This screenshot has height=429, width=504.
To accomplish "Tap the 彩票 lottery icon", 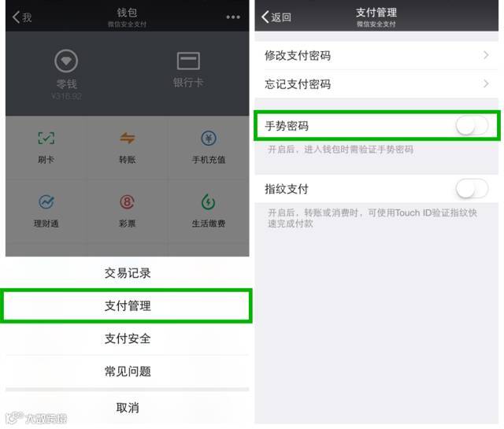I will point(128,202).
